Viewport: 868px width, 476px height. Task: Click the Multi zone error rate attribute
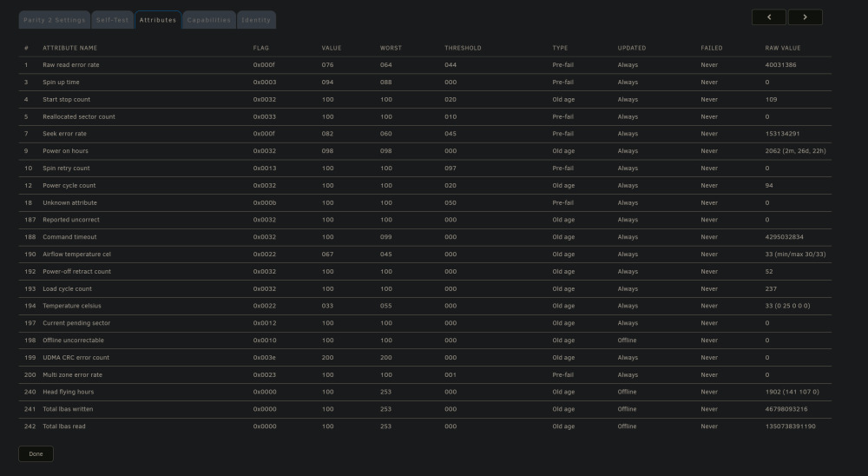tap(73, 374)
